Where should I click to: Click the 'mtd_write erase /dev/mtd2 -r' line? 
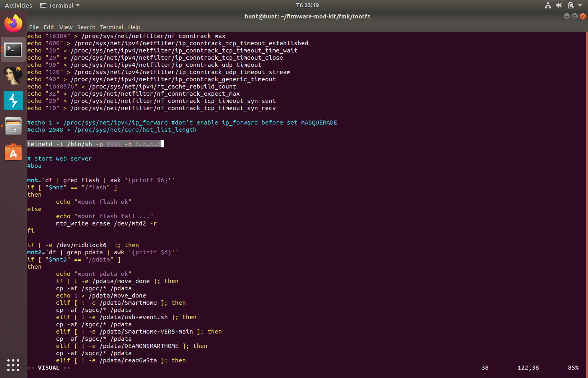(x=106, y=223)
